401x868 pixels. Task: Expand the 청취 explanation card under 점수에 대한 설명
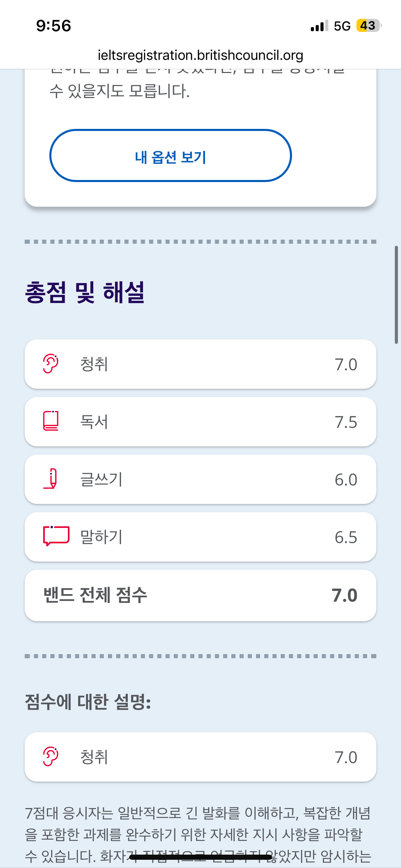[200, 757]
